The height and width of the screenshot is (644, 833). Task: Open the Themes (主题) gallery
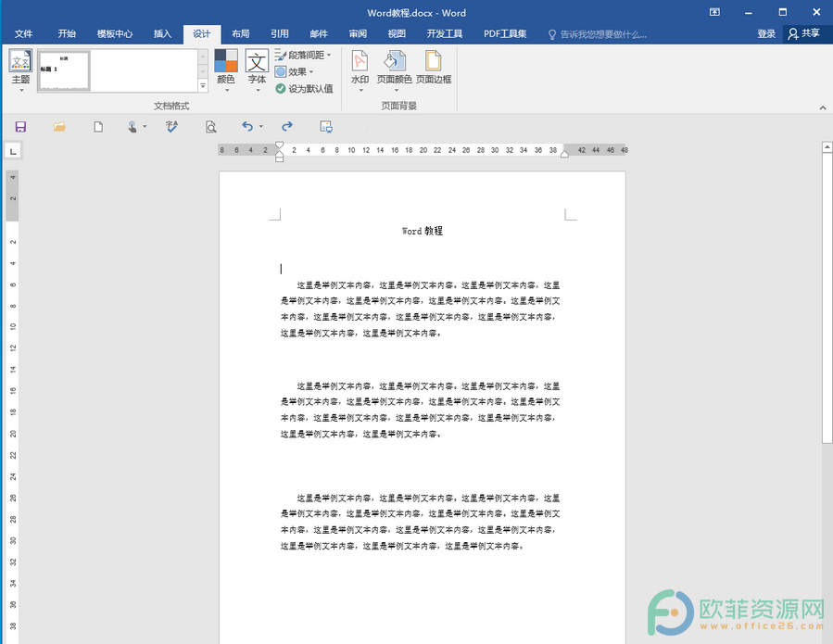20,70
